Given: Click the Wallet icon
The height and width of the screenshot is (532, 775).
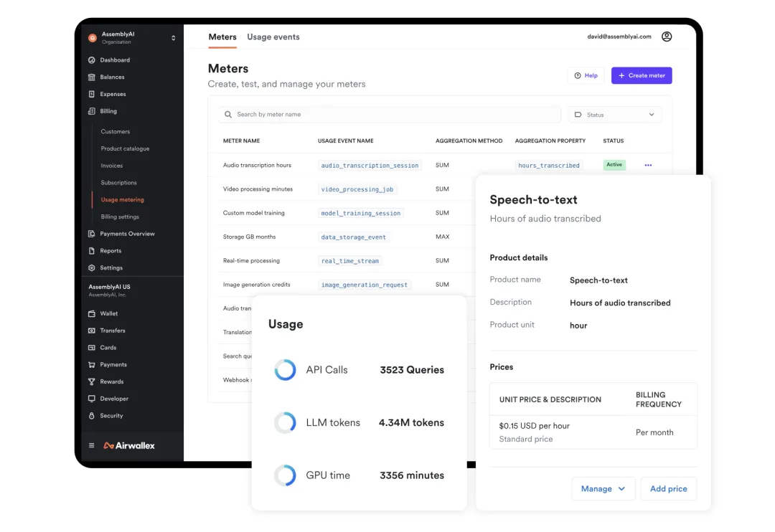Looking at the screenshot, I should tap(91, 313).
